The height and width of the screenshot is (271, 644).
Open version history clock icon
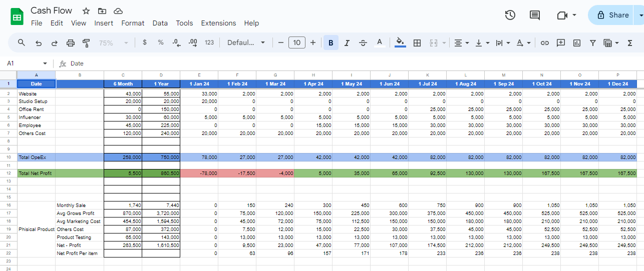[x=510, y=15]
